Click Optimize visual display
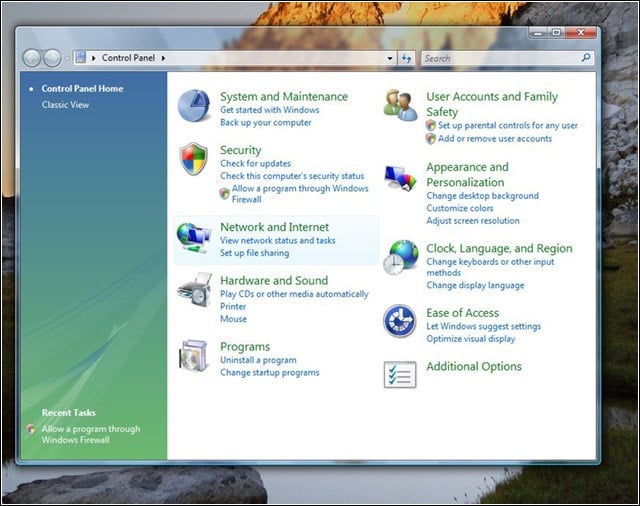 (471, 339)
